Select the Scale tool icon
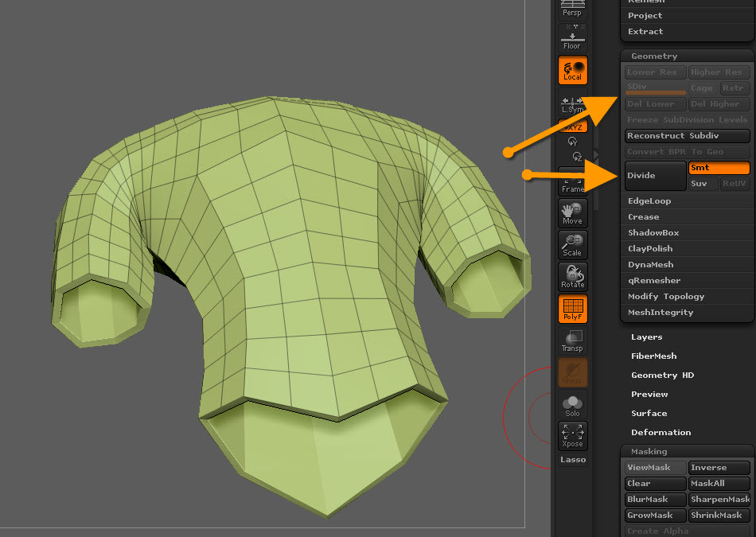 click(x=572, y=244)
